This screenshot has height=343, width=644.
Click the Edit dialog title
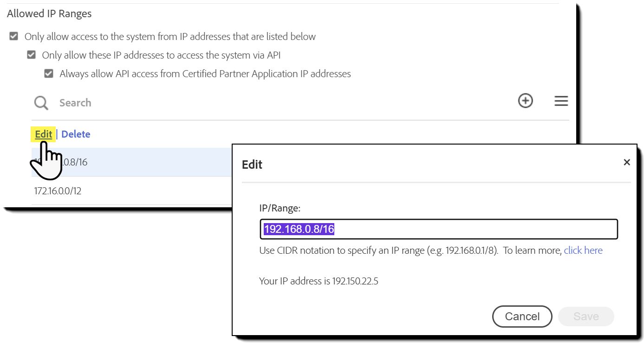click(252, 165)
